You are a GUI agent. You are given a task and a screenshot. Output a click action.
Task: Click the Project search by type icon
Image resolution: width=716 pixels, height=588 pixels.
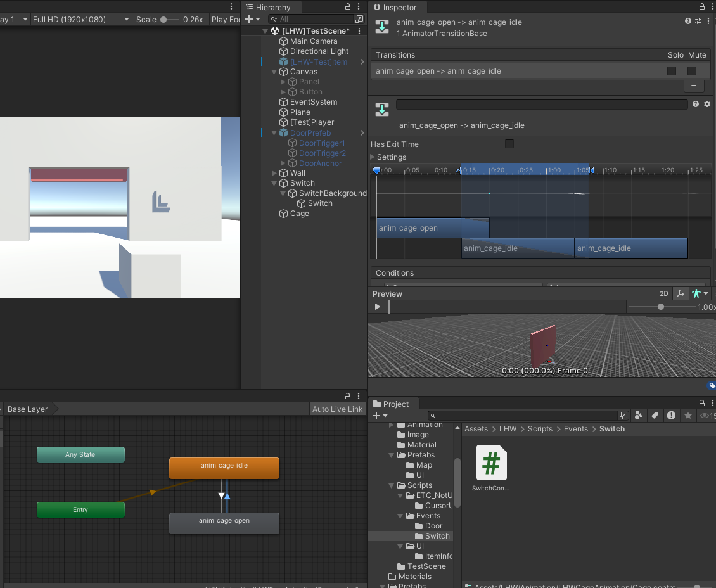pyautogui.click(x=639, y=416)
